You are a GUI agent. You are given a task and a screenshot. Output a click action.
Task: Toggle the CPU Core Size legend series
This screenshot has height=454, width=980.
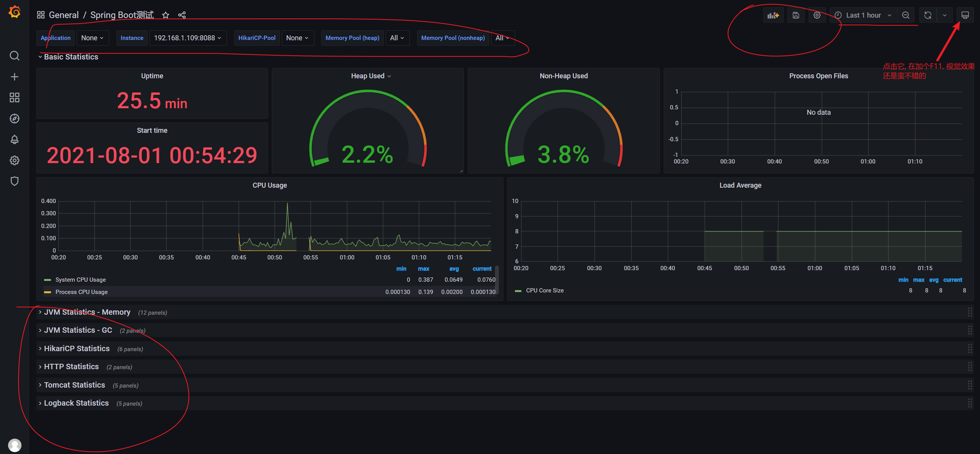544,291
